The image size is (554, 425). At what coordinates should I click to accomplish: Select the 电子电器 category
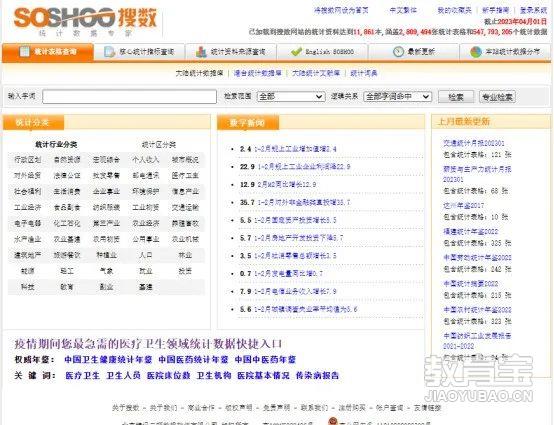[x=28, y=223]
